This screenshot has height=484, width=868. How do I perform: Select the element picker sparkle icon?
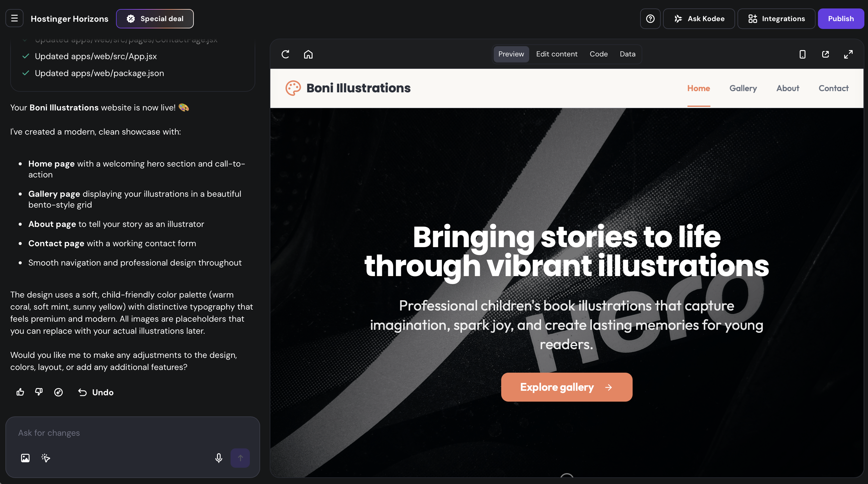pos(46,458)
